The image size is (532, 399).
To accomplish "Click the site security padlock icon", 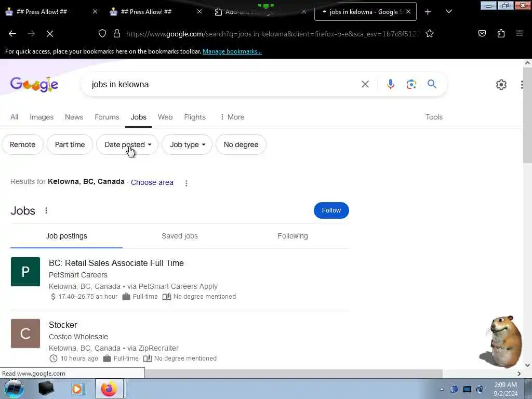I will point(117,34).
